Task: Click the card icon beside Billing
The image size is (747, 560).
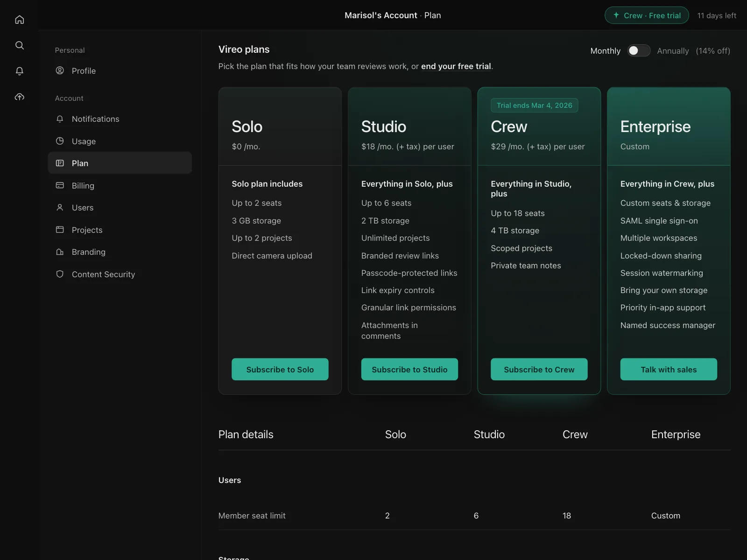Action: pos(60,185)
